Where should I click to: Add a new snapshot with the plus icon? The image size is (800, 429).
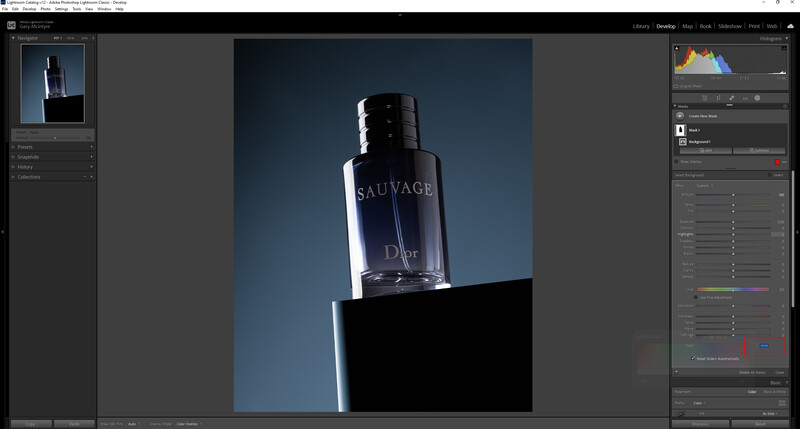(x=91, y=157)
